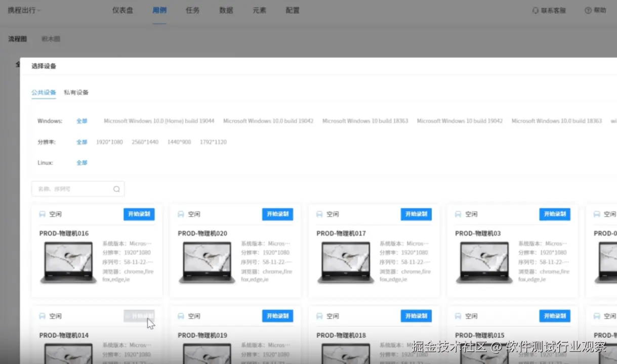Filter resolution by 2560*1440
This screenshot has height=364, width=617.
click(x=145, y=142)
